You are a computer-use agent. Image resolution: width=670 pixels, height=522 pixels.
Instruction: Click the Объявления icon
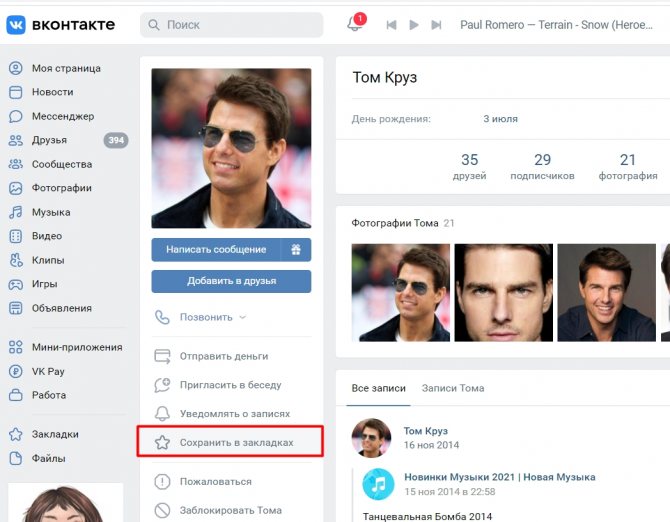point(16,308)
